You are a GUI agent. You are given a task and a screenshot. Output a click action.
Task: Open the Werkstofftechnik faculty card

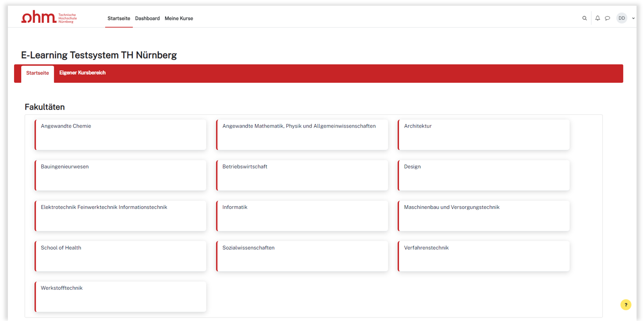click(x=121, y=297)
